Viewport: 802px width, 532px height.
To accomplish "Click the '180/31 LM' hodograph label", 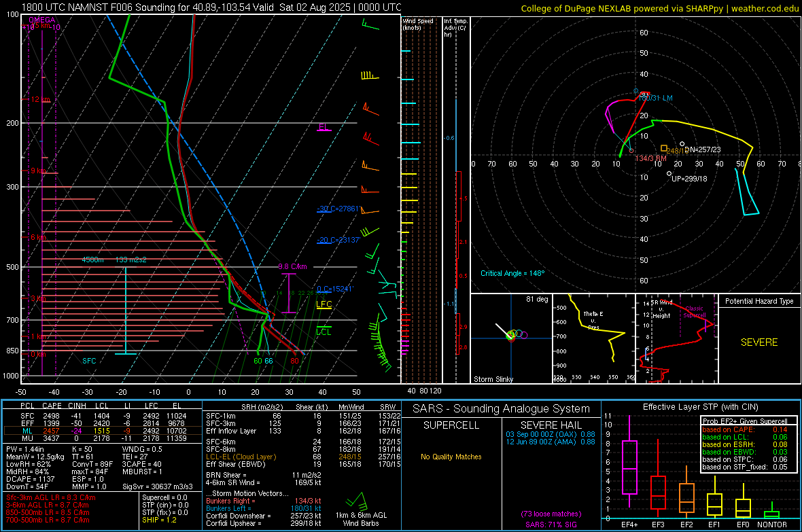I will pyautogui.click(x=657, y=98).
